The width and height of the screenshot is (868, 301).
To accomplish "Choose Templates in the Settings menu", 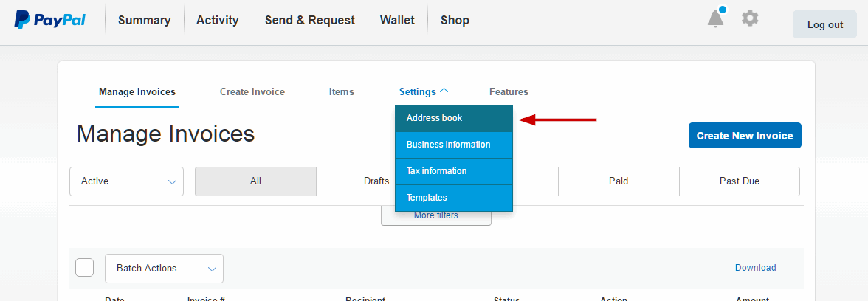I will click(454, 198).
